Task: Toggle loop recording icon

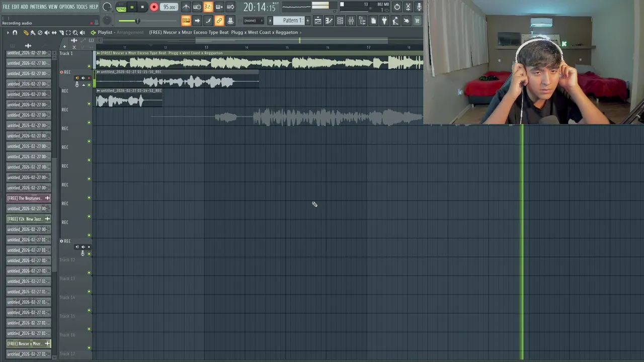Action: (x=230, y=7)
